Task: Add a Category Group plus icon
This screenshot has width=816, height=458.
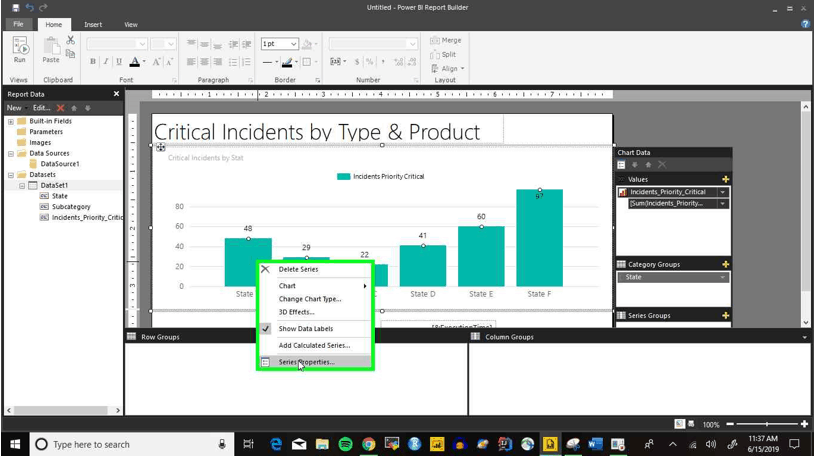Action: click(725, 264)
